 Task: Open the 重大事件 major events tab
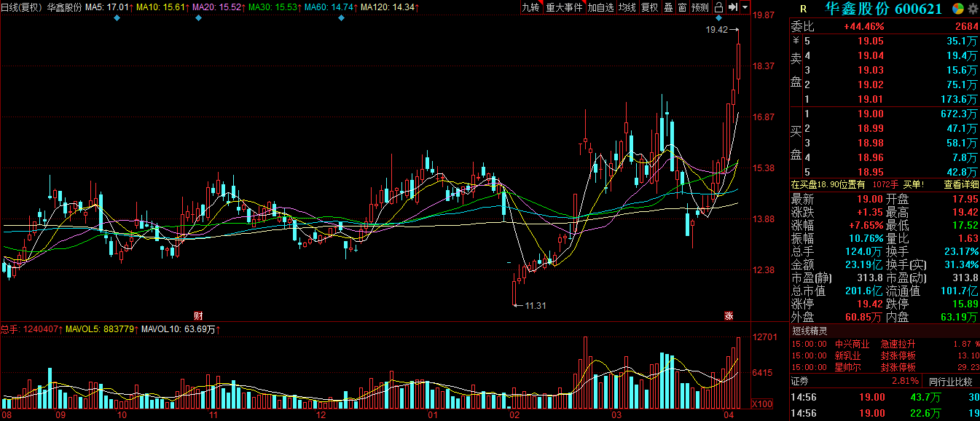[564, 7]
